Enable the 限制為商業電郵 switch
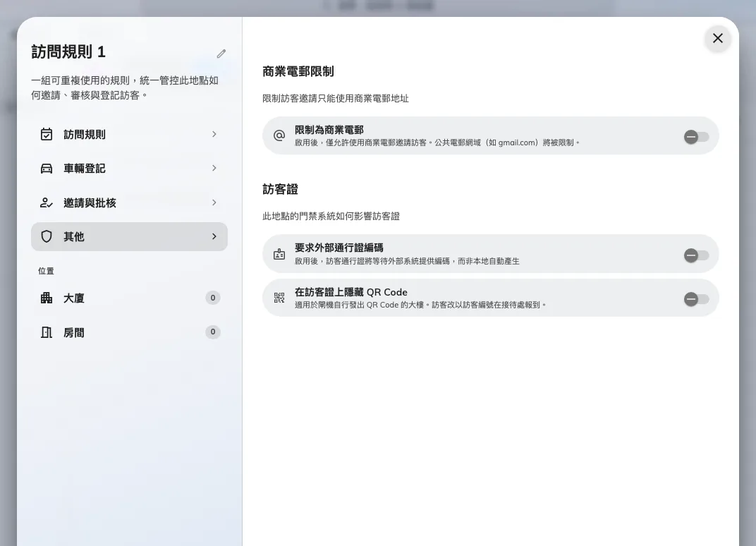The height and width of the screenshot is (546, 756). [697, 137]
